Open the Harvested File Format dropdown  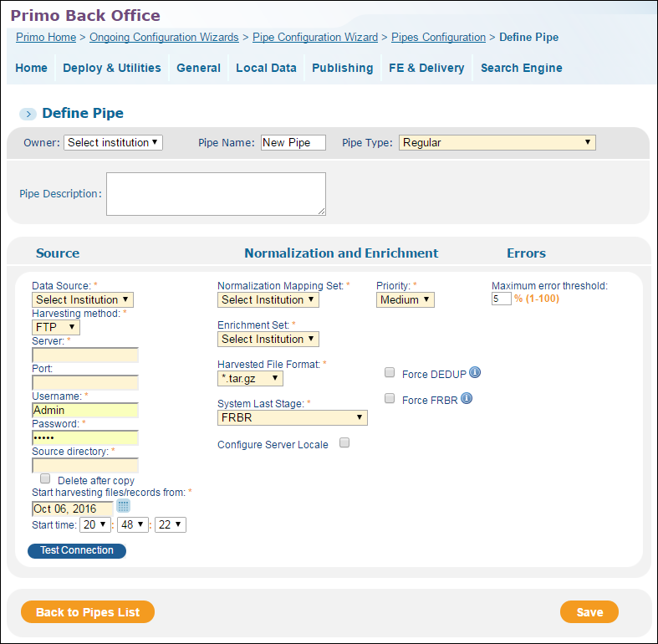[250, 378]
